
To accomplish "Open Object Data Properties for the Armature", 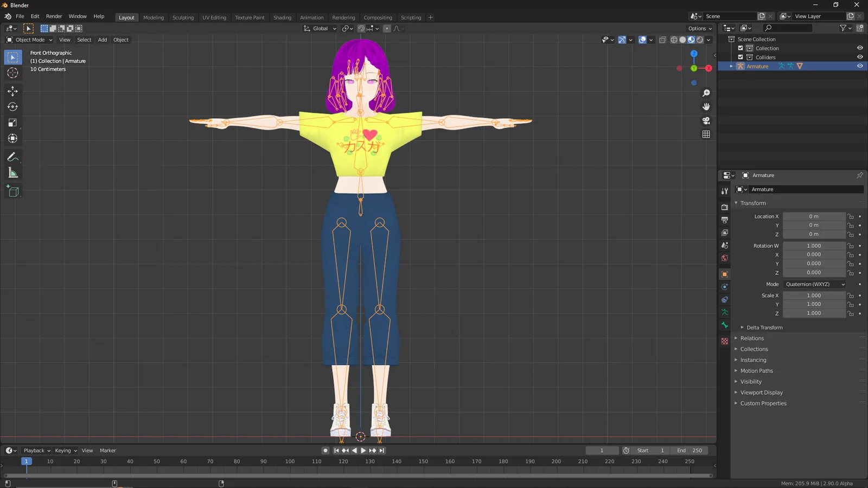I will (724, 312).
